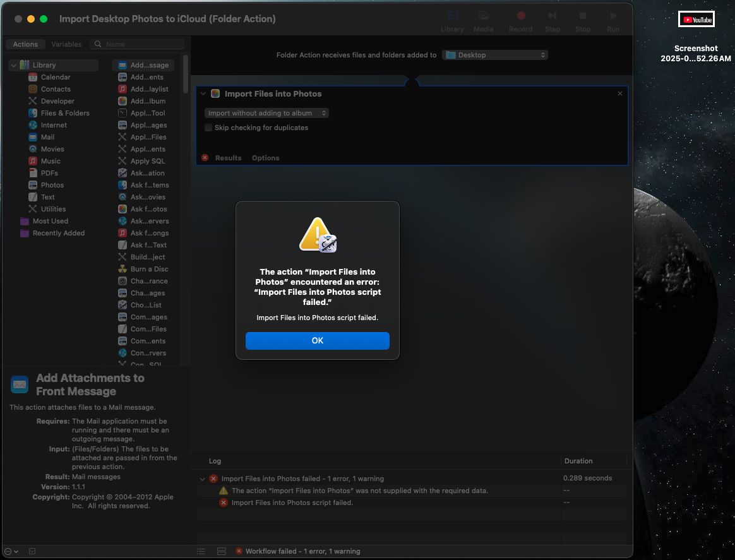The height and width of the screenshot is (560, 735).
Task: Select Ask f...tems action icon
Action: coord(122,185)
